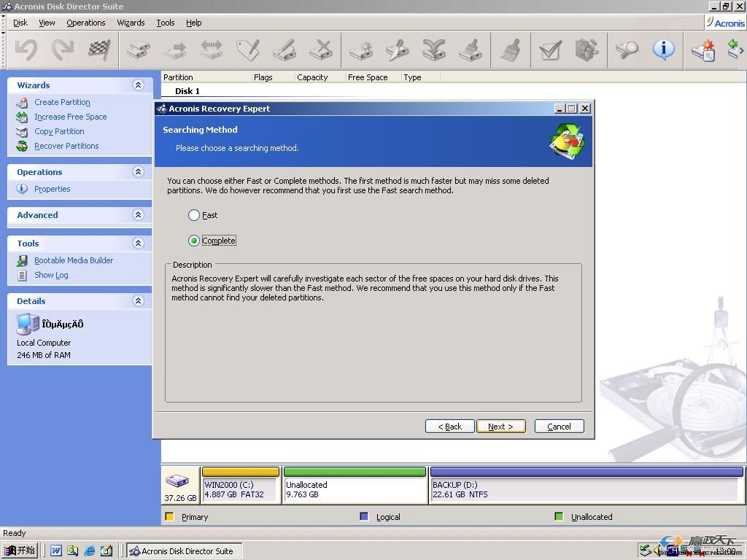This screenshot has height=560, width=747.
Task: Click the Acronis Disk Director taskbar button
Action: coord(185,551)
